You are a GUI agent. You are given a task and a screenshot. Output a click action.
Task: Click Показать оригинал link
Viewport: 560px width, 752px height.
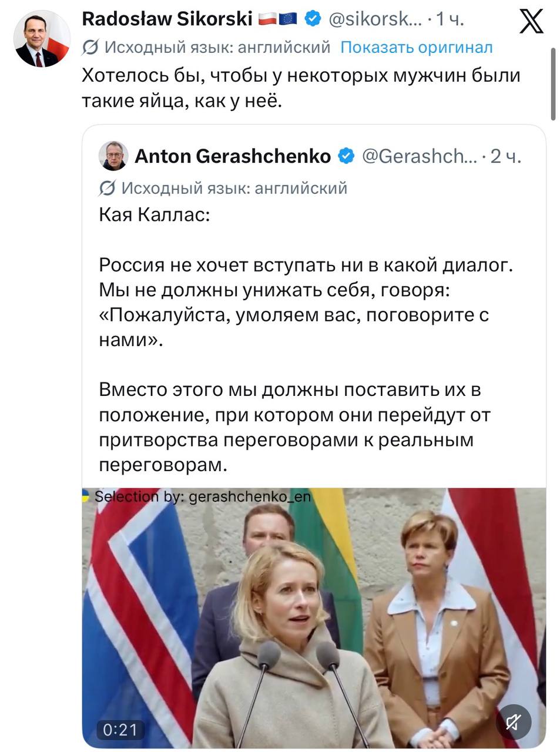(416, 48)
